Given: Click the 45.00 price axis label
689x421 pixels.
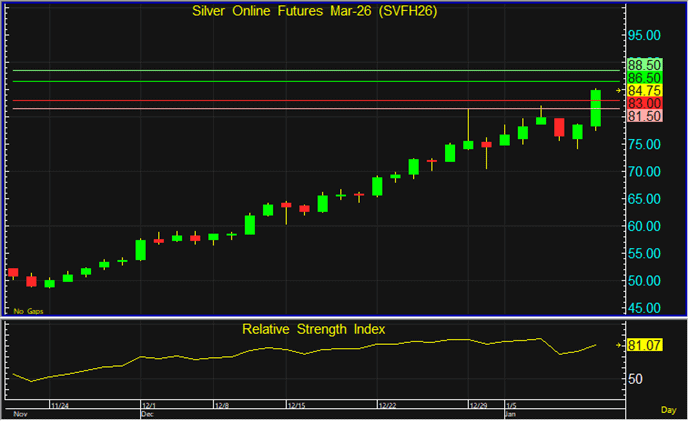Looking at the screenshot, I should point(645,307).
